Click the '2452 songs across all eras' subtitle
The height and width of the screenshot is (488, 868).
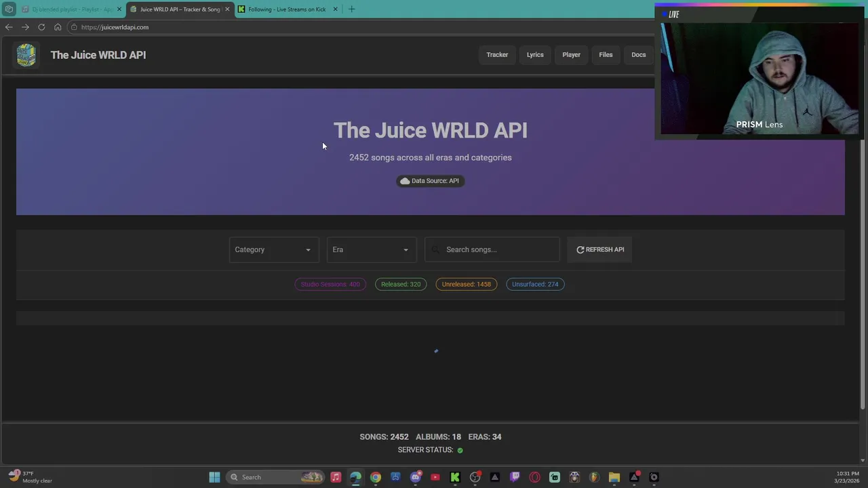[431, 157]
